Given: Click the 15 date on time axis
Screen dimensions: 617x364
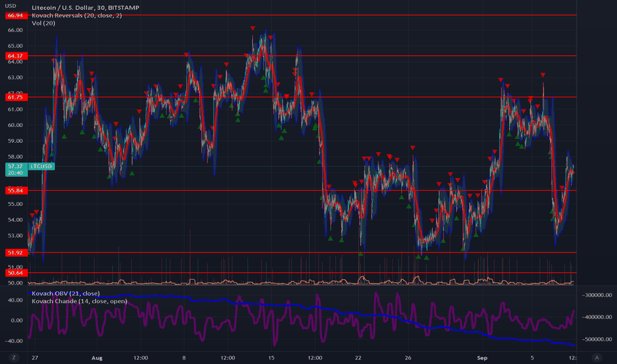Looking at the screenshot, I should pyautogui.click(x=271, y=357).
